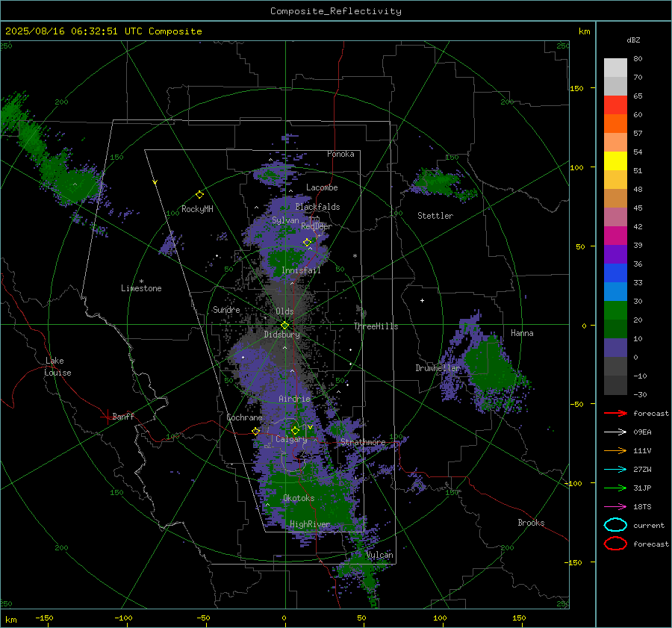Click the red forecast arrow in the legend

click(x=615, y=413)
